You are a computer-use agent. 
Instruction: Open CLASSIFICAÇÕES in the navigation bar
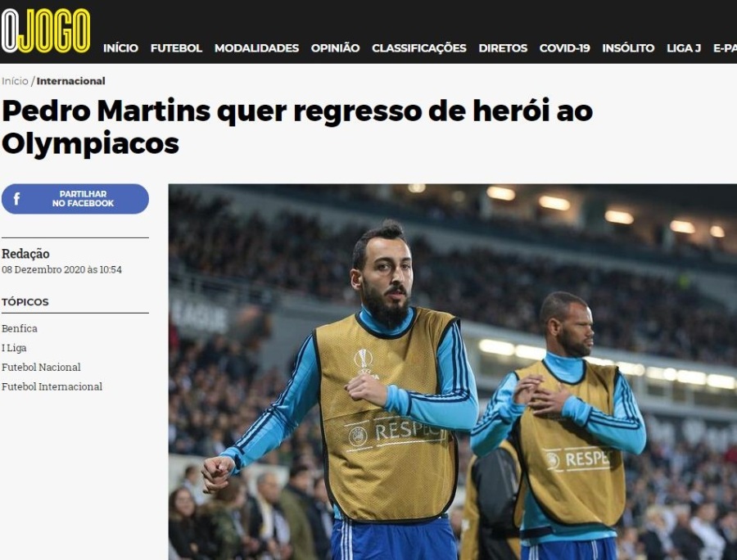pos(418,48)
